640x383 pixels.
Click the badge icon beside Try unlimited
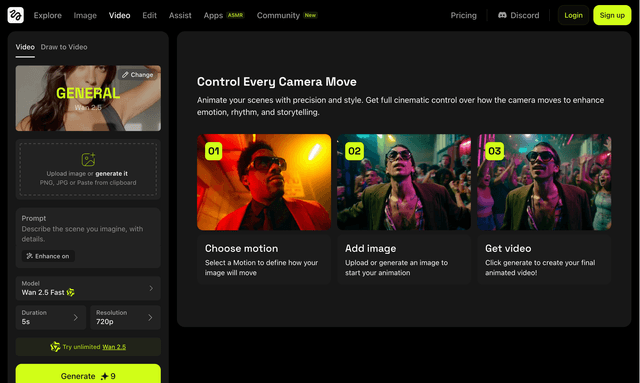[x=55, y=347]
